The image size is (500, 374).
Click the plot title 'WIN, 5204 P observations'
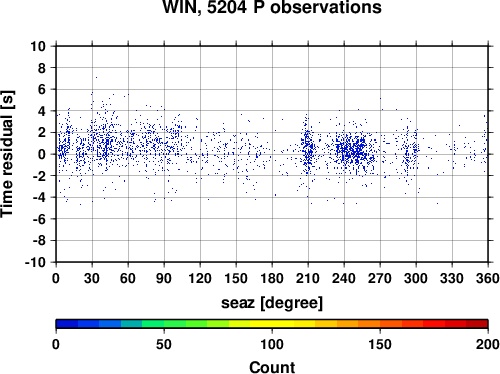pyautogui.click(x=272, y=7)
